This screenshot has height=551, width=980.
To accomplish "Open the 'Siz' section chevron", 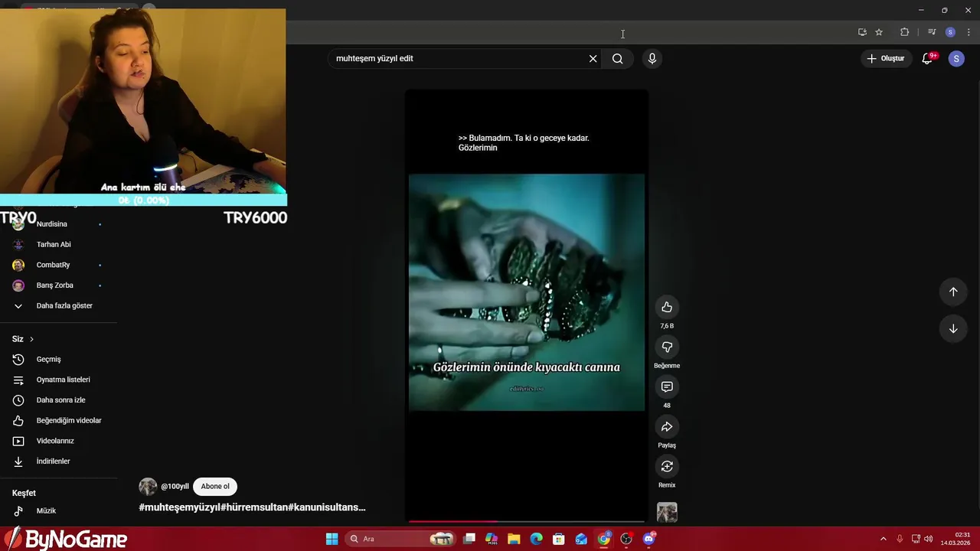I will point(31,339).
